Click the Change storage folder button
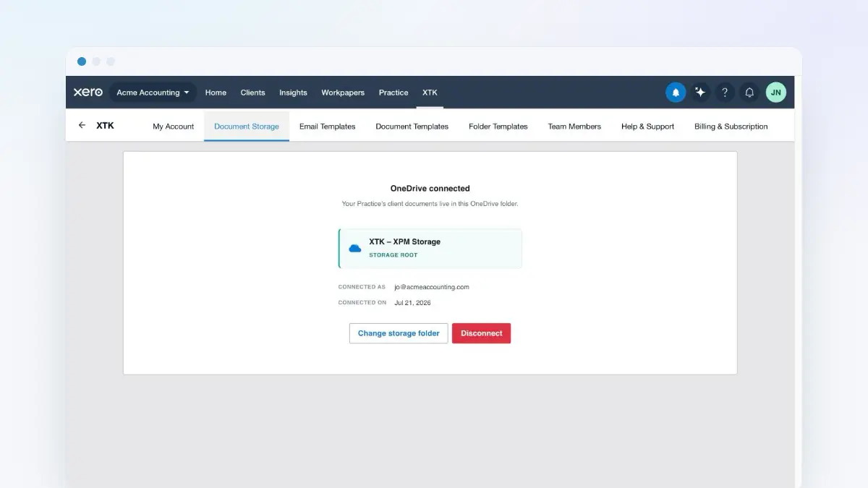Screen dimensions: 868x488 [x=399, y=333]
